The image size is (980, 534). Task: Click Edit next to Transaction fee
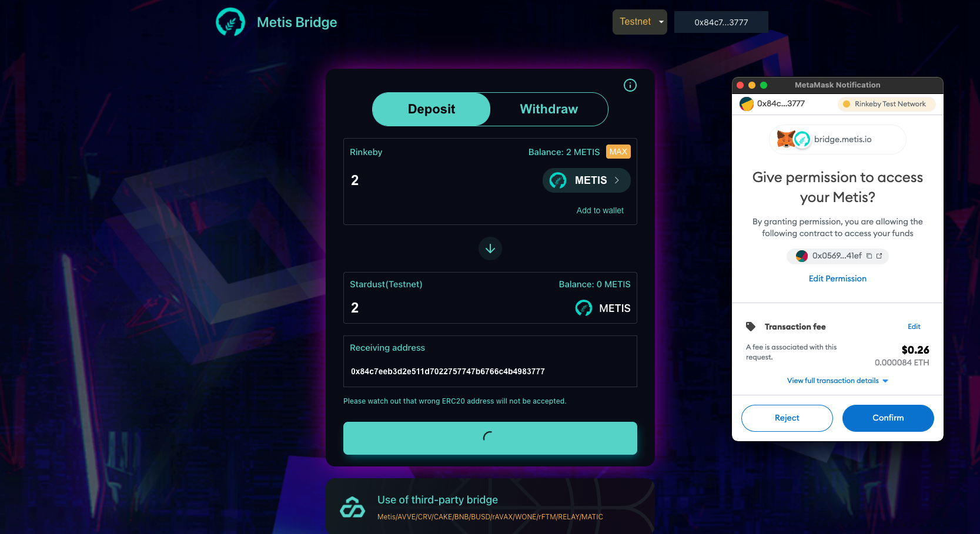(914, 327)
